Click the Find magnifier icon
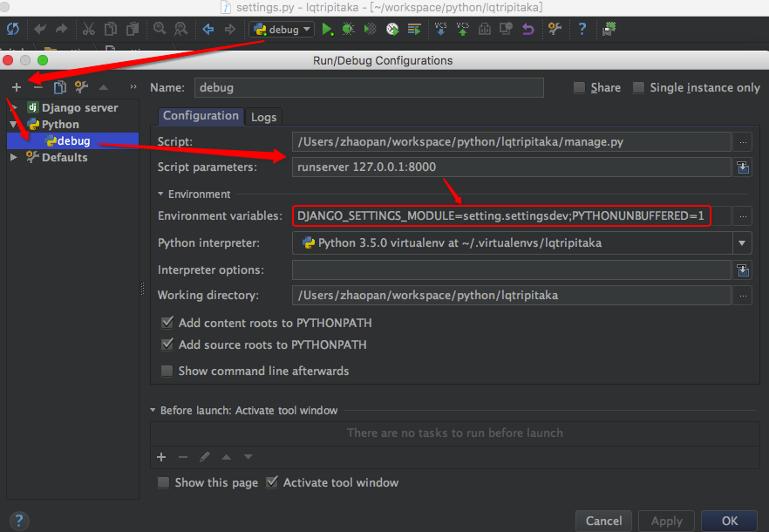 pos(160,30)
